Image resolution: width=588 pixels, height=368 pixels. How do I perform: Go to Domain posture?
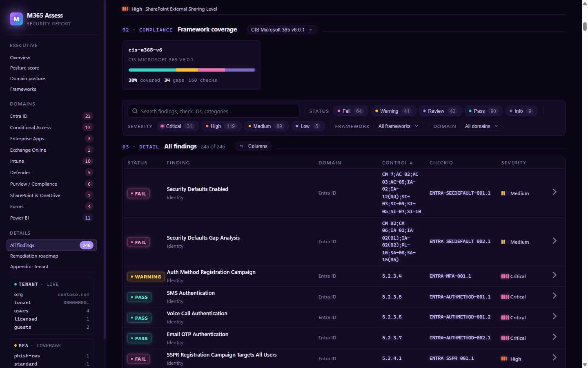pyautogui.click(x=51, y=79)
